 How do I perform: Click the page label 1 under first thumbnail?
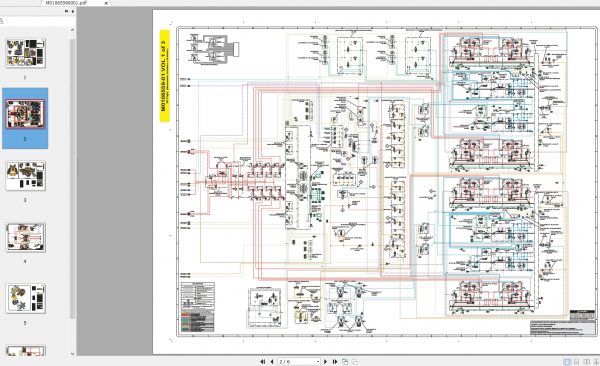pyautogui.click(x=25, y=78)
